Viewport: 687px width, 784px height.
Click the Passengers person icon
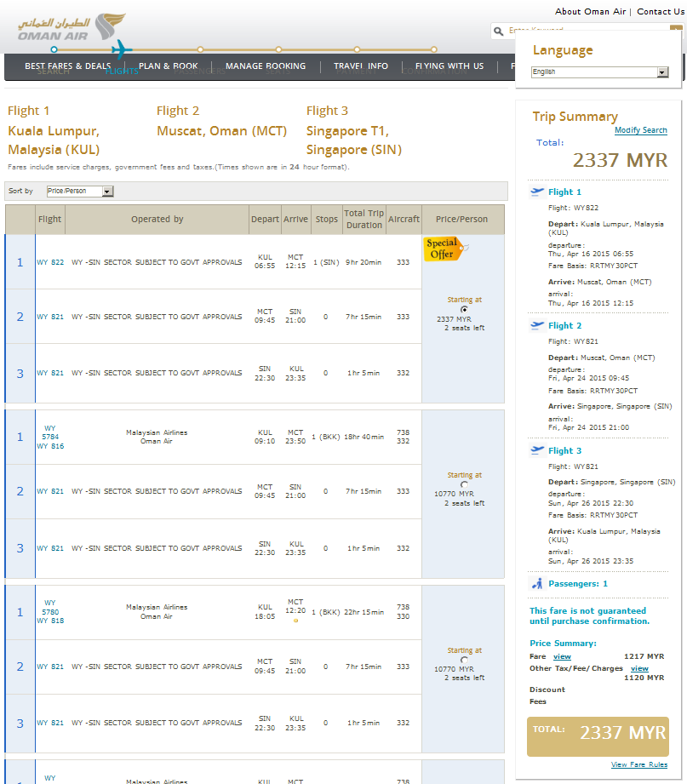pyautogui.click(x=537, y=583)
